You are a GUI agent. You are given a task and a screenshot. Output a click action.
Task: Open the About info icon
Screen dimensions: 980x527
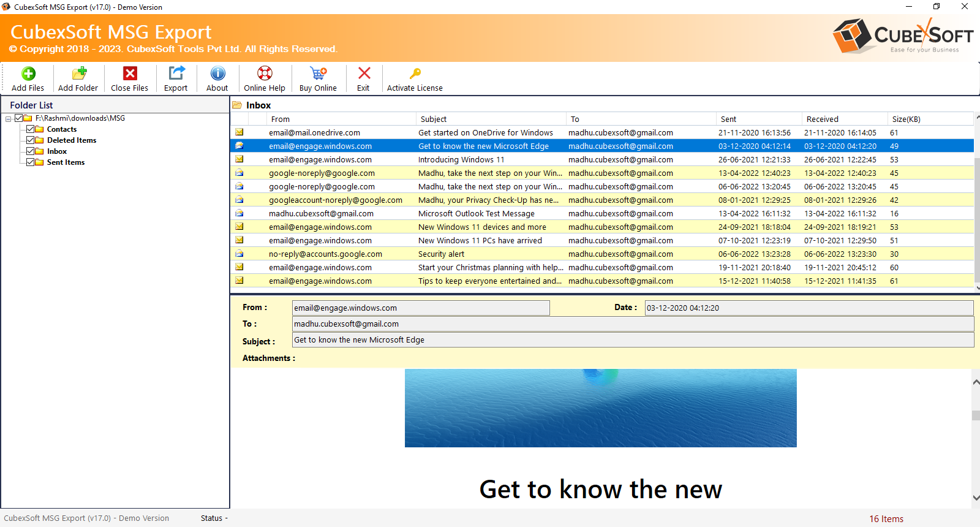217,74
